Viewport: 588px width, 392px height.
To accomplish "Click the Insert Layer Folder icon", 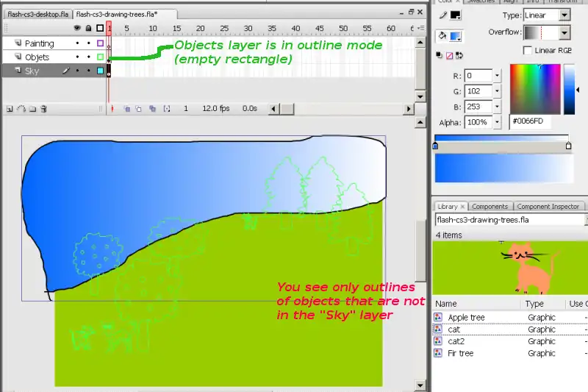I will (x=33, y=108).
